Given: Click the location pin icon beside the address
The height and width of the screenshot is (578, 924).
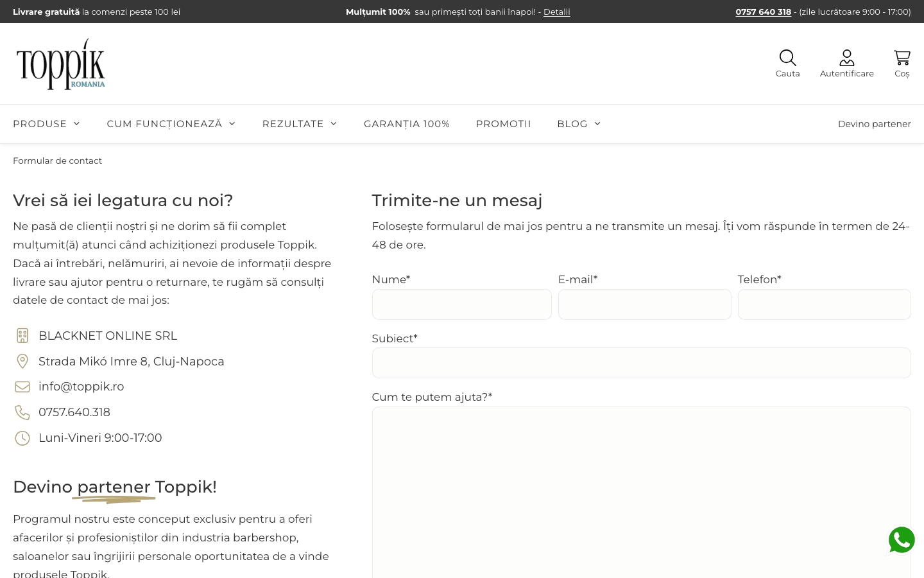Looking at the screenshot, I should coord(22,361).
